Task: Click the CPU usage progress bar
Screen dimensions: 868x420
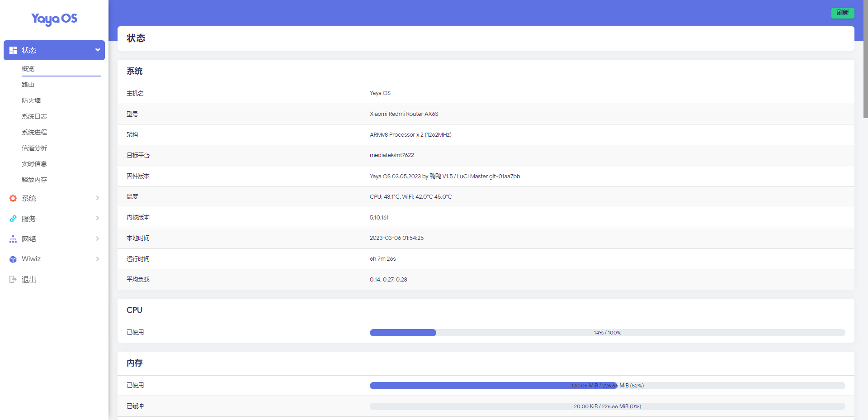Action: 607,332
